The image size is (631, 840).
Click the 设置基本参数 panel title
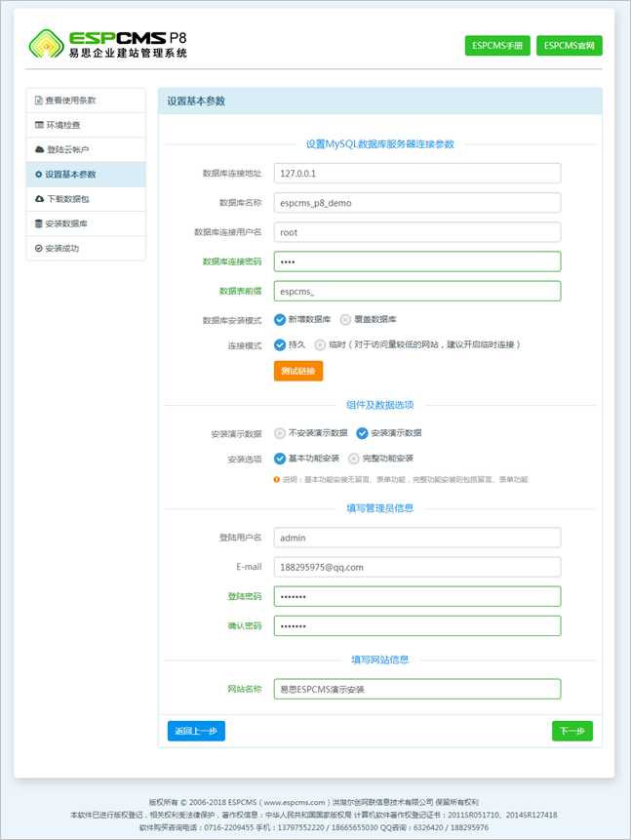196,101
